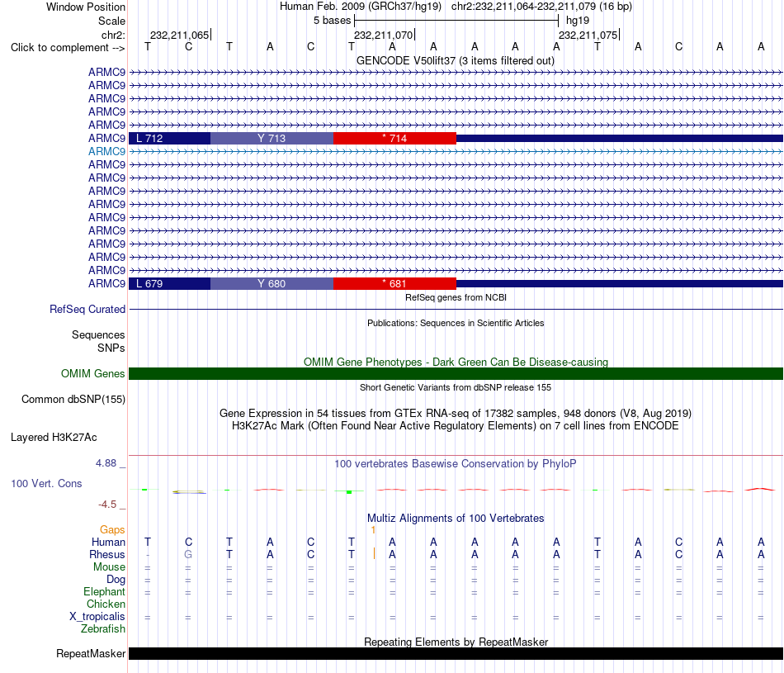Click the -4.5 lower scale value
Screen dimensions: 784x673
[x=107, y=505]
